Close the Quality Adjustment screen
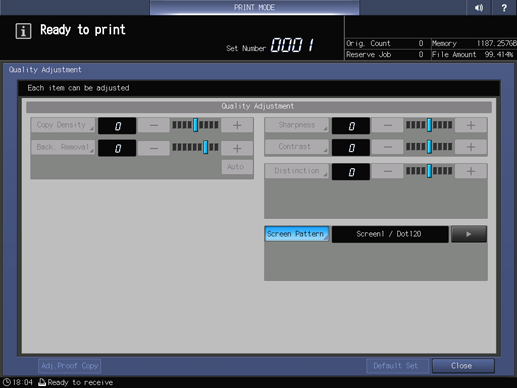This screenshot has height=388, width=517. 463,366
